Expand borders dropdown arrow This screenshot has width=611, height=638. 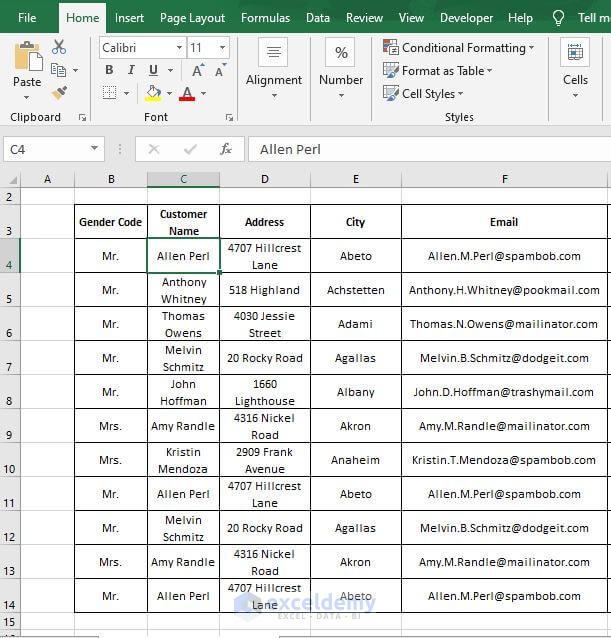pyautogui.click(x=127, y=93)
